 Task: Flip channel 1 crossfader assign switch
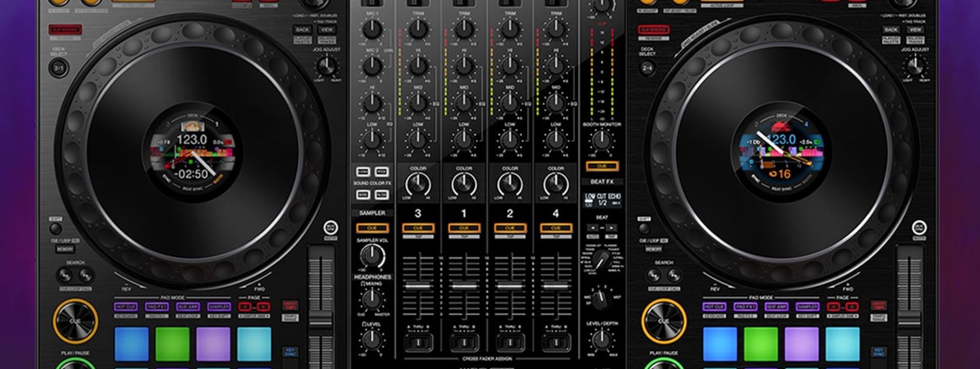[x=464, y=343]
